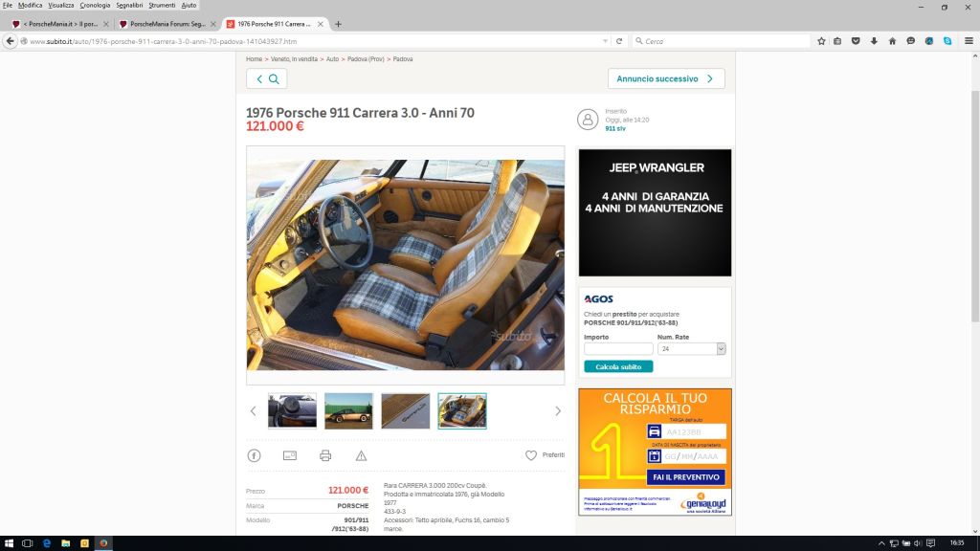Image resolution: width=980 pixels, height=551 pixels.
Task: Send the listing by email icon
Action: pos(289,455)
